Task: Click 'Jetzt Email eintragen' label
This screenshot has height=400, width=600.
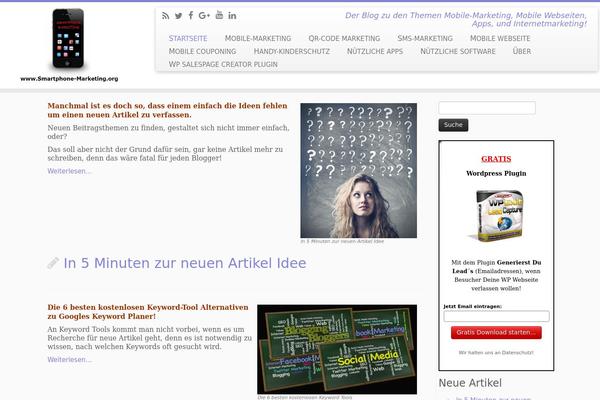Action: (x=473, y=306)
